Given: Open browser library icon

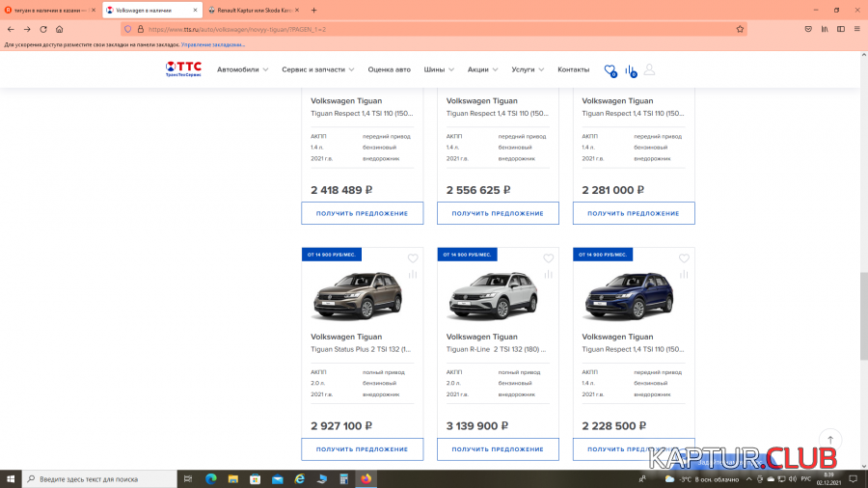Looking at the screenshot, I should (825, 29).
